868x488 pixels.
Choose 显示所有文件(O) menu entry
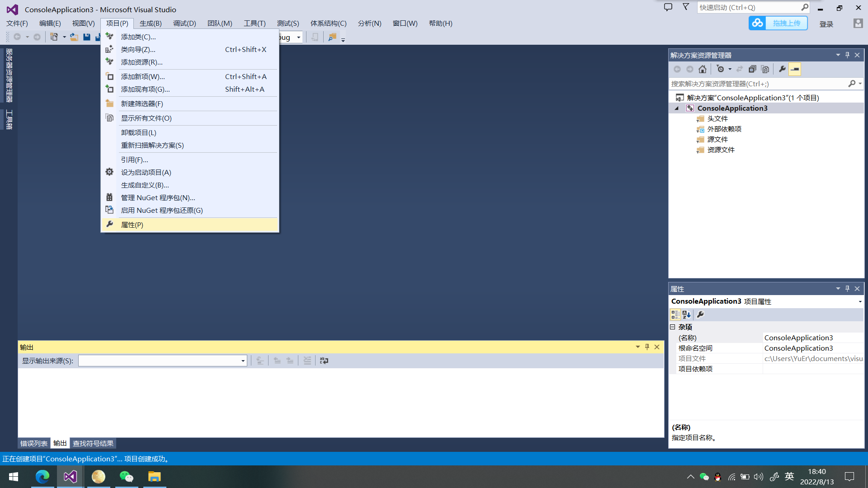190,118
